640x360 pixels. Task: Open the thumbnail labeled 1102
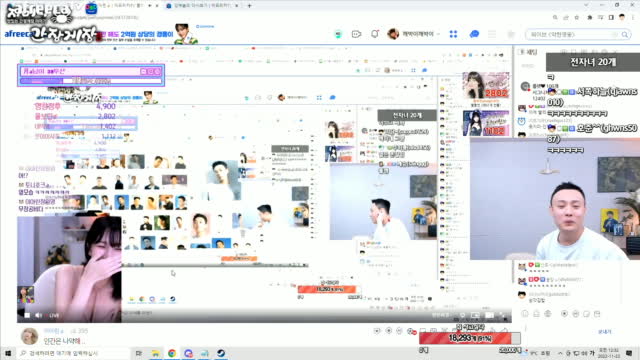click(x=486, y=123)
